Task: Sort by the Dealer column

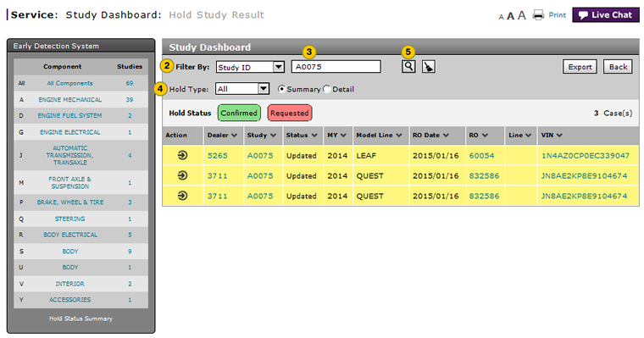Action: pyautogui.click(x=222, y=136)
